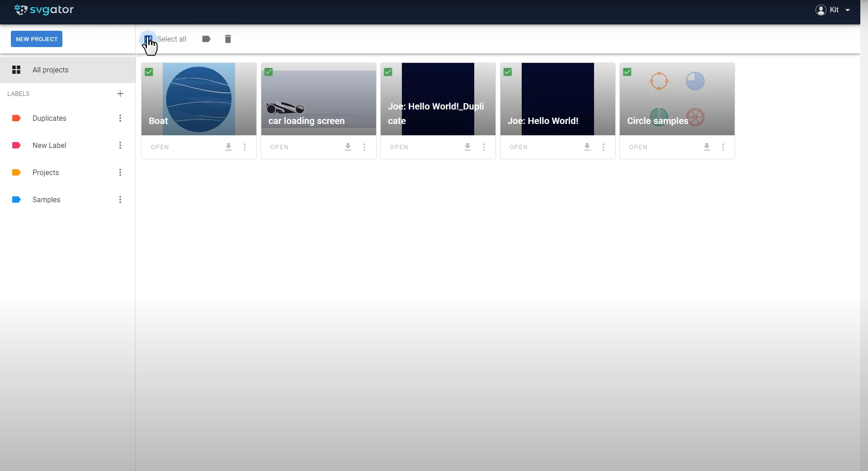Open options menu for Duplicates label
The image size is (868, 471).
(120, 118)
